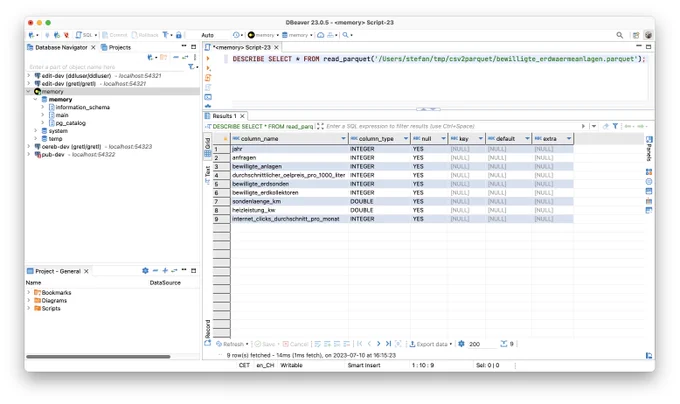Screen dimensions: 680x404
Task: Select pg_catalog schema in the navigator
Action: coord(71,123)
